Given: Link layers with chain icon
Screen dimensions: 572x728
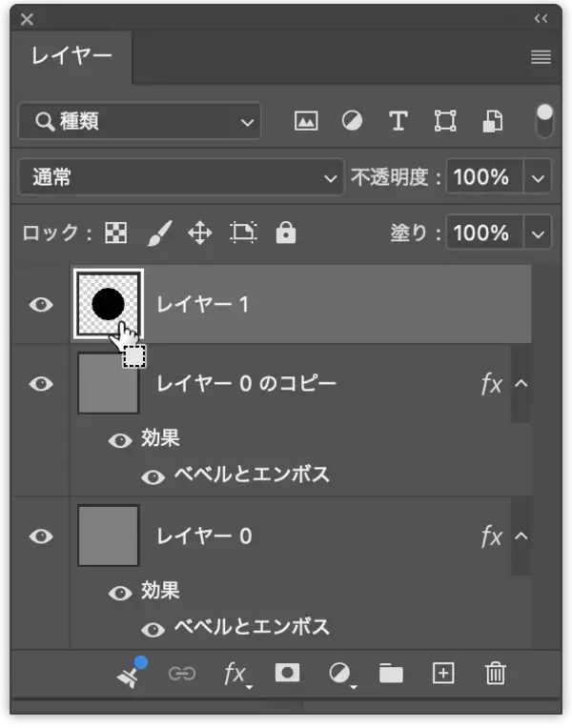Looking at the screenshot, I should pyautogui.click(x=182, y=674).
